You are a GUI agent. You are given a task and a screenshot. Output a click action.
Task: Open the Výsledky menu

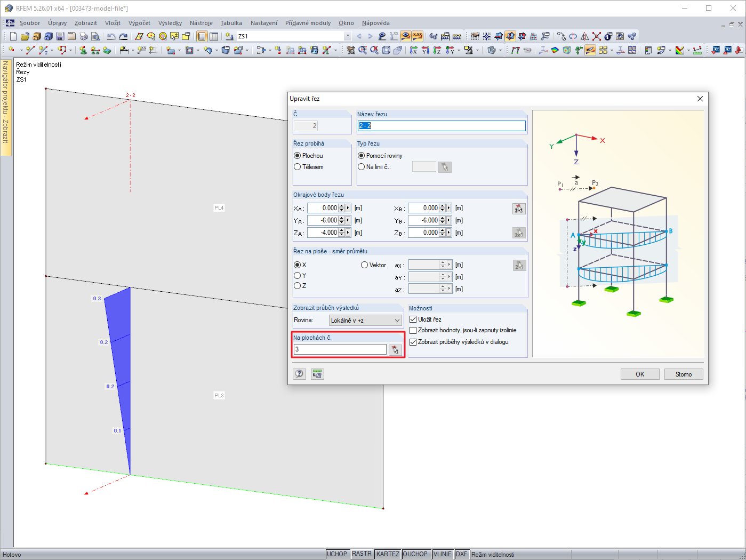pyautogui.click(x=170, y=23)
